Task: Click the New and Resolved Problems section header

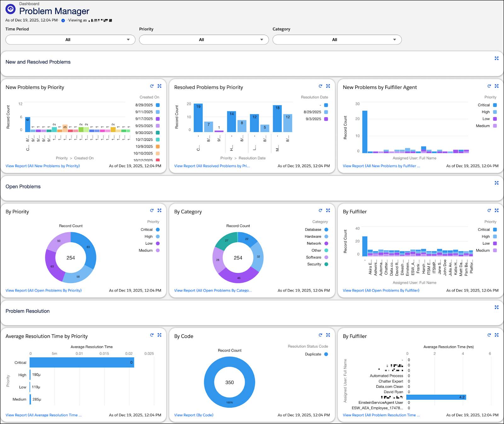Action: coord(37,62)
